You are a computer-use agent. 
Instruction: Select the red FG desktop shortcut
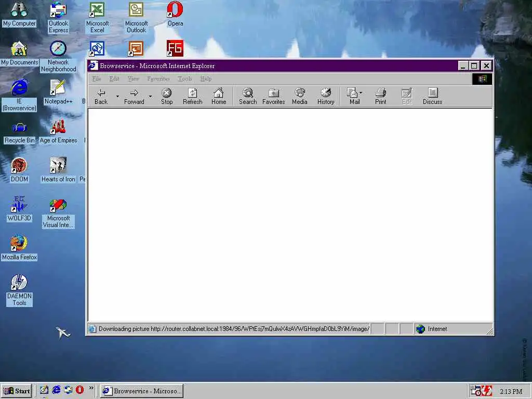coord(175,48)
